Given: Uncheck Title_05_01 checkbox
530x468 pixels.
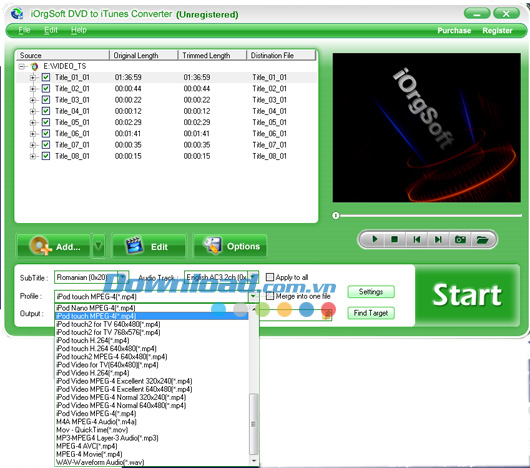Looking at the screenshot, I should 46,122.
